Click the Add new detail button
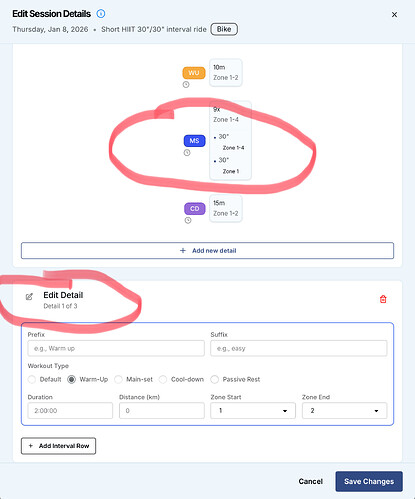This screenshot has width=415, height=499. (x=207, y=250)
